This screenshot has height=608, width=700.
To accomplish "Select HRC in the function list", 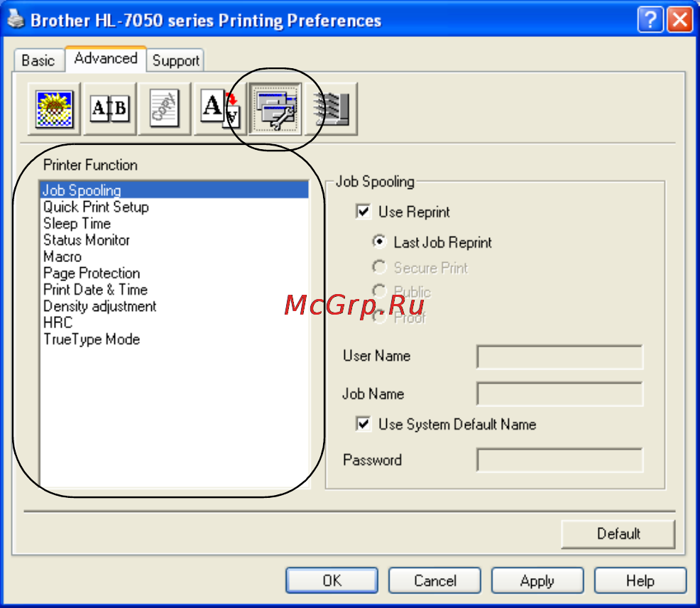I will tap(174, 322).
